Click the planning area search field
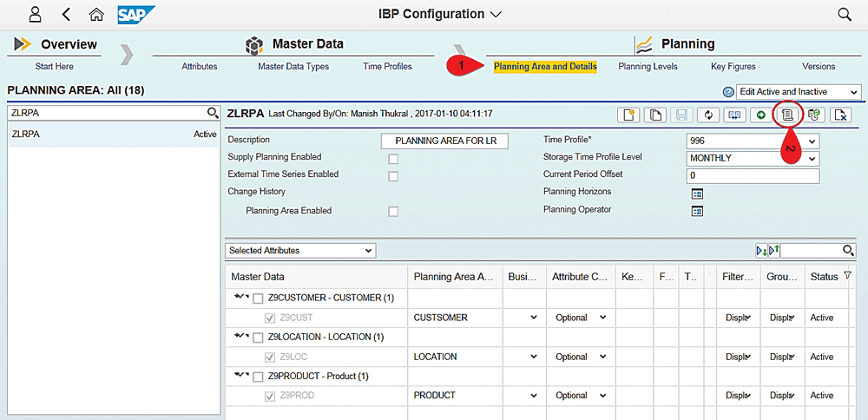 point(107,113)
